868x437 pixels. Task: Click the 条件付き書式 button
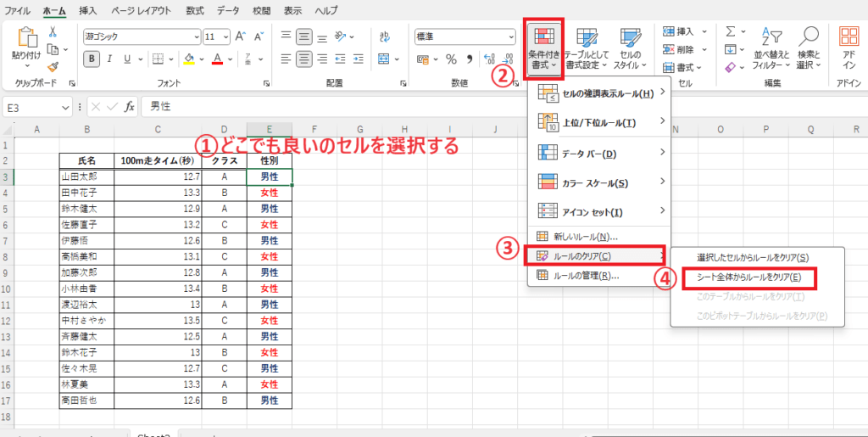pos(544,47)
